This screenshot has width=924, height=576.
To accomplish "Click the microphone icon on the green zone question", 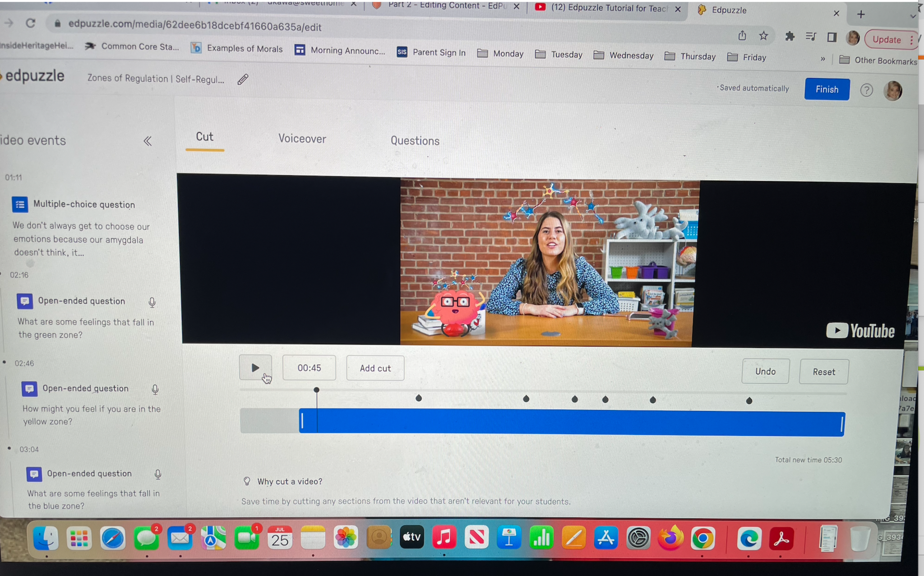I will point(152,302).
